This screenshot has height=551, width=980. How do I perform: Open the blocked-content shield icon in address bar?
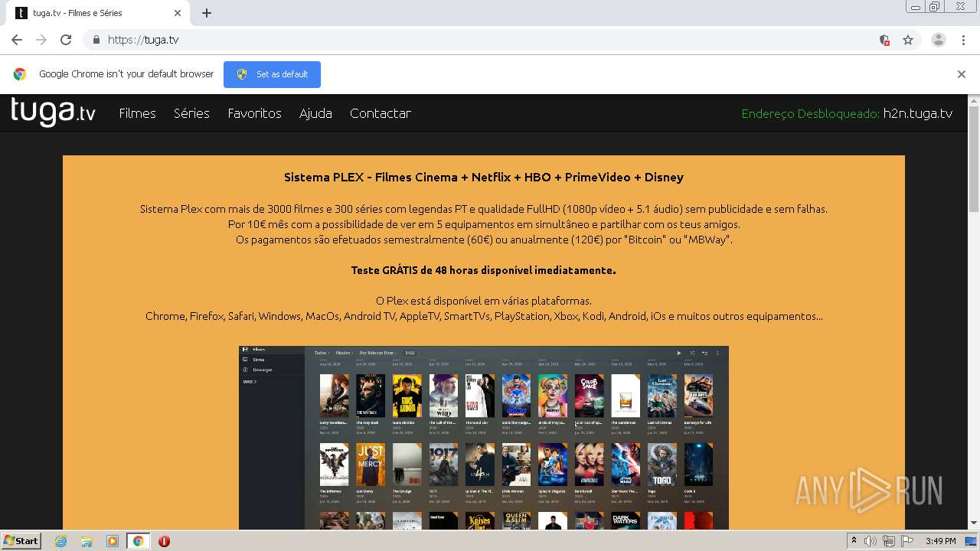point(884,40)
